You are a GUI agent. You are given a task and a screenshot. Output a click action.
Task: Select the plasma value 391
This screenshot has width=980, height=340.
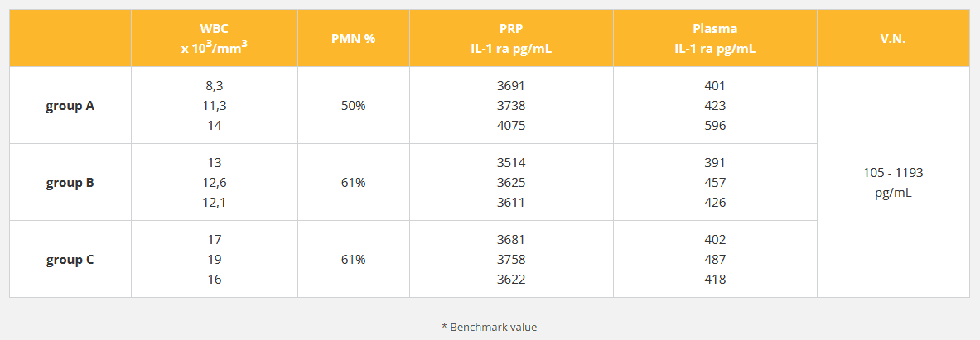(x=715, y=162)
